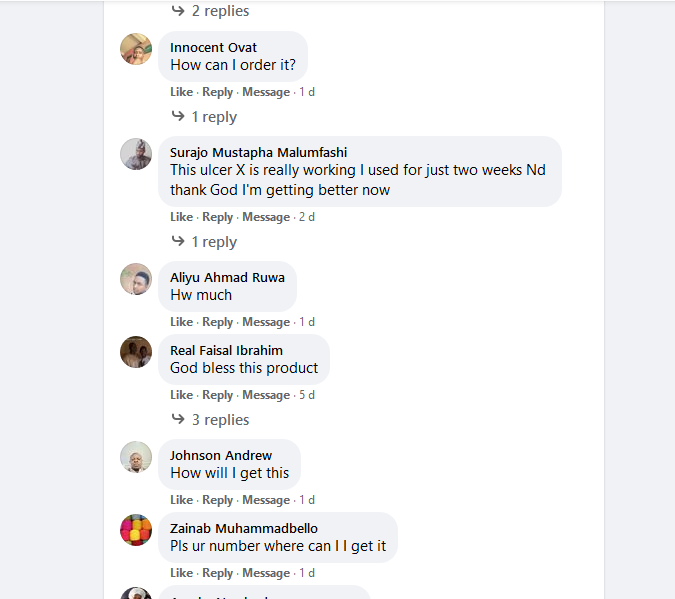This screenshot has width=675, height=599.
Task: Reply to Surajo Mustapha Malumfashi's comment
Action: (217, 217)
